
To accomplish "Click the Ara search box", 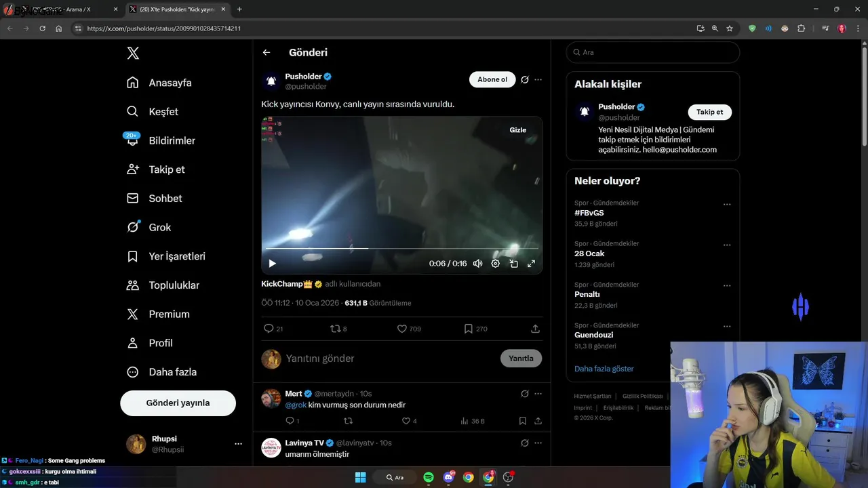I will tap(653, 52).
